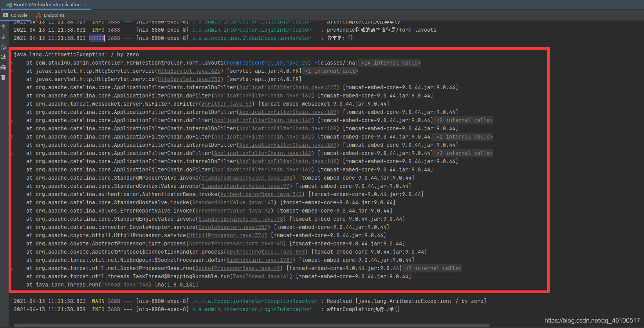
Task: Open the AbstractProtocol.java:893 link
Action: pos(266,252)
